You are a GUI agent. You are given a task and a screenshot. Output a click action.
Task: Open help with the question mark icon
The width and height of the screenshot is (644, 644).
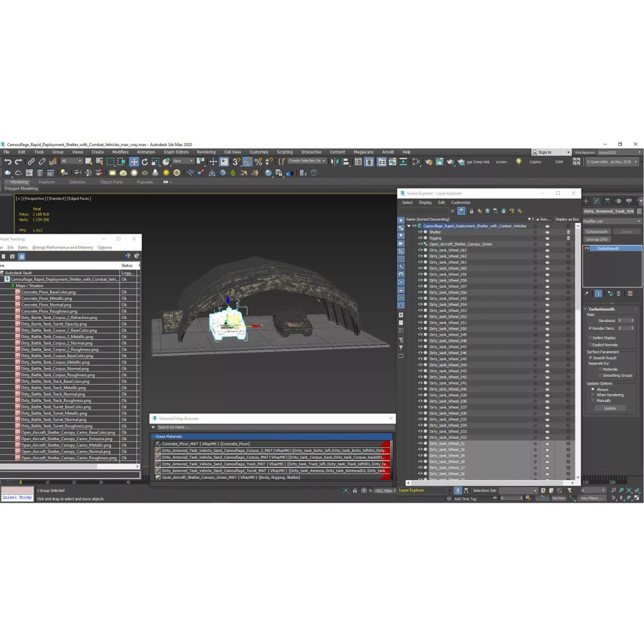[314, 173]
